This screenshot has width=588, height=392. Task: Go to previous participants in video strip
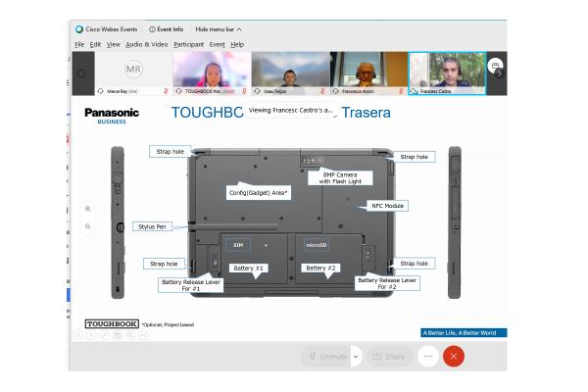tap(83, 73)
